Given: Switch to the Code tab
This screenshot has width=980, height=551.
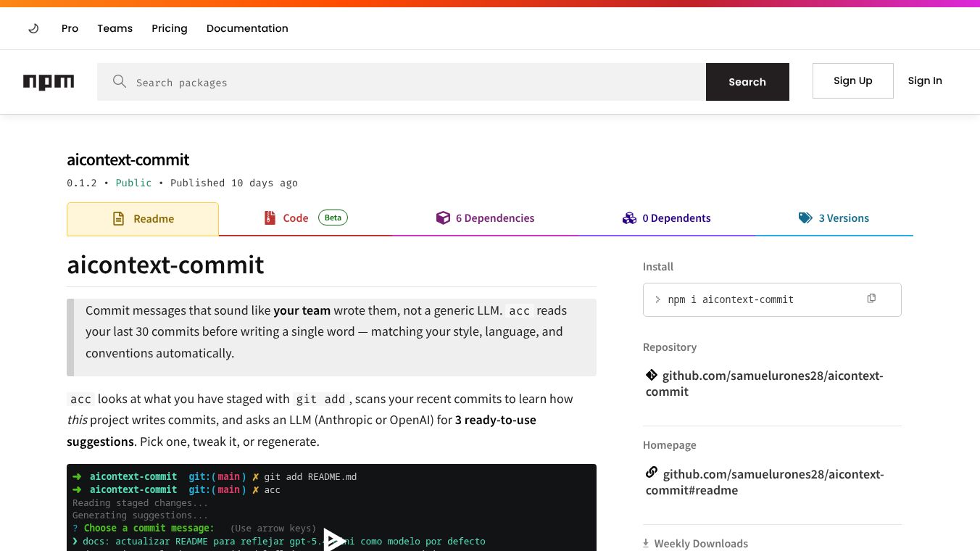Looking at the screenshot, I should (x=305, y=218).
